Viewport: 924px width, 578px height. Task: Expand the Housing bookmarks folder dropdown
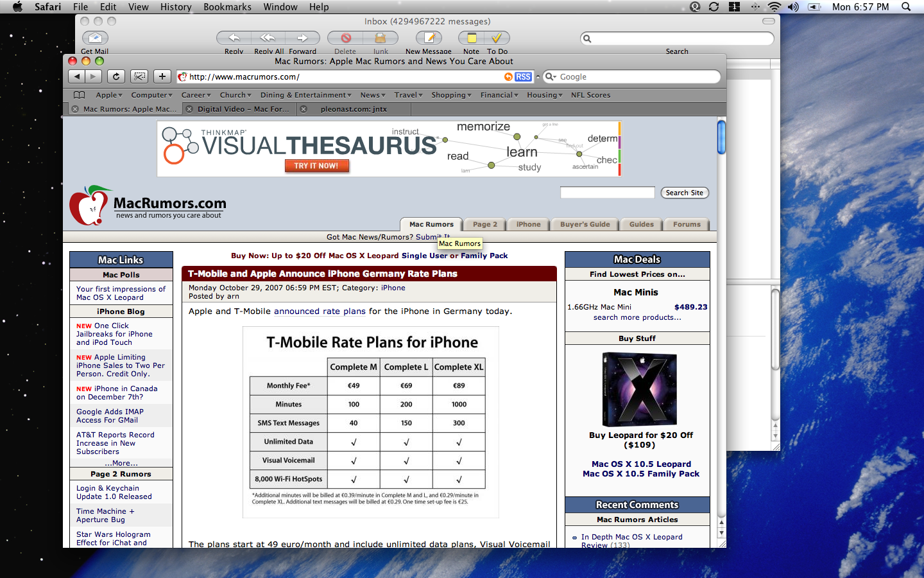coord(545,95)
